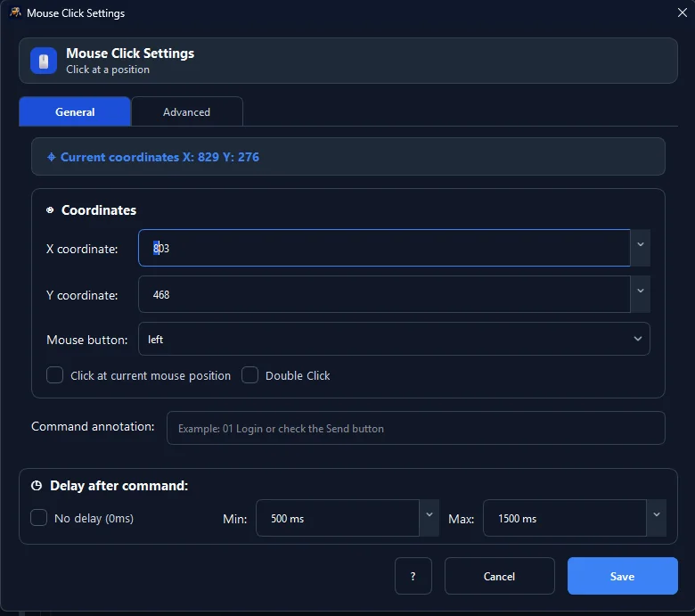
Task: Click the app icon in title bar
Action: [15, 12]
